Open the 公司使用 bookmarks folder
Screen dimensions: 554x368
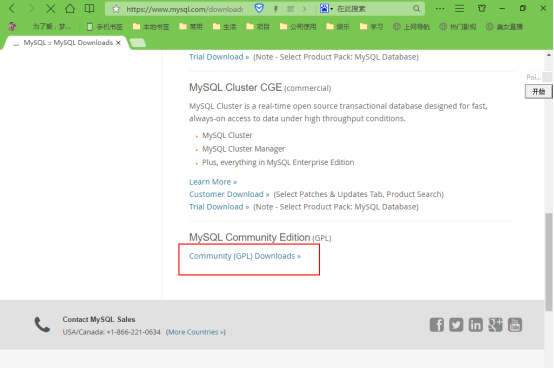click(x=298, y=27)
